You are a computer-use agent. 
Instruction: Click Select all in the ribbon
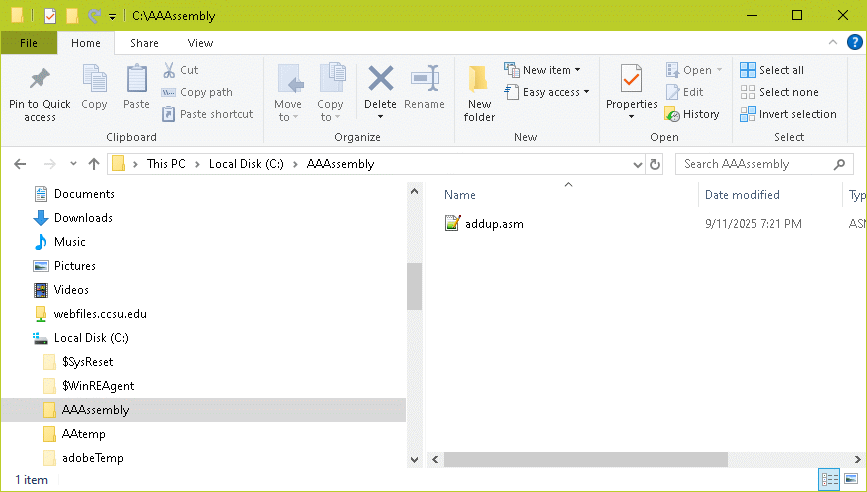click(x=772, y=70)
